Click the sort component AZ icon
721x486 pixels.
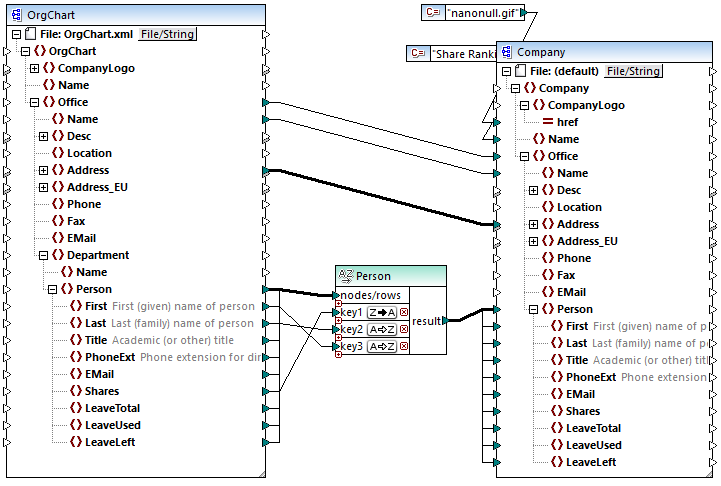click(346, 276)
